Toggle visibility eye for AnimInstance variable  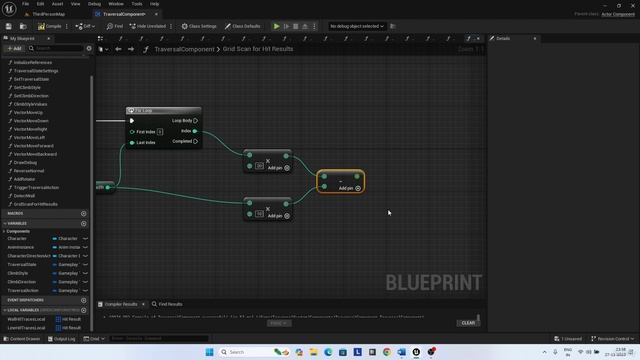pos(85,247)
